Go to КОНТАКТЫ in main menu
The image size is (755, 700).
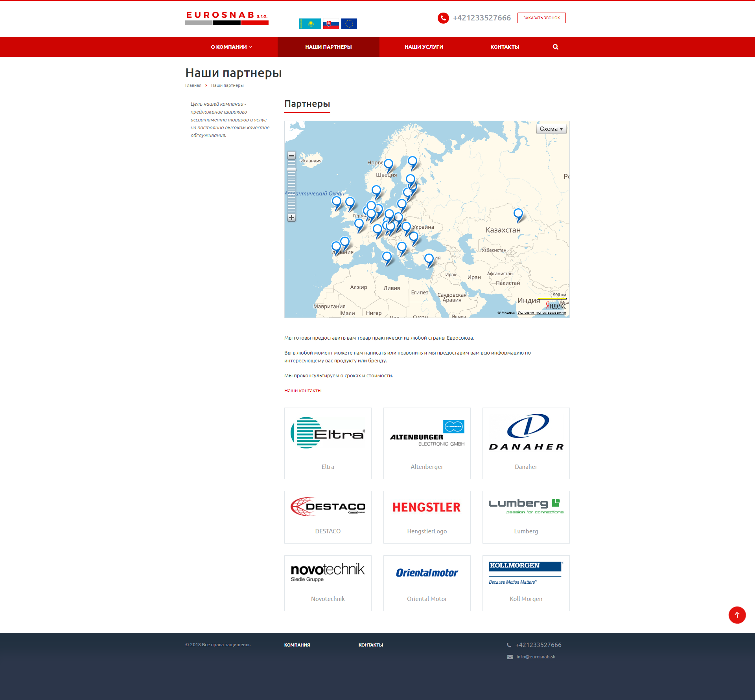click(x=505, y=47)
